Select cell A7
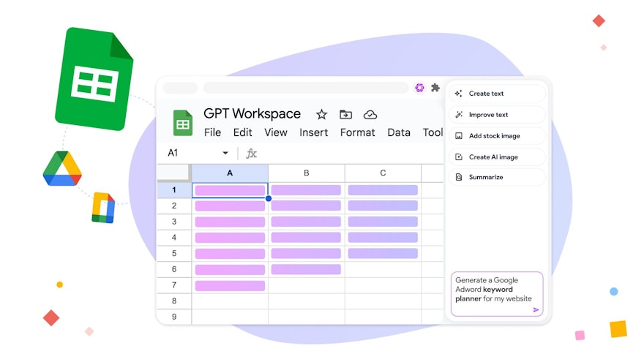 click(230, 285)
